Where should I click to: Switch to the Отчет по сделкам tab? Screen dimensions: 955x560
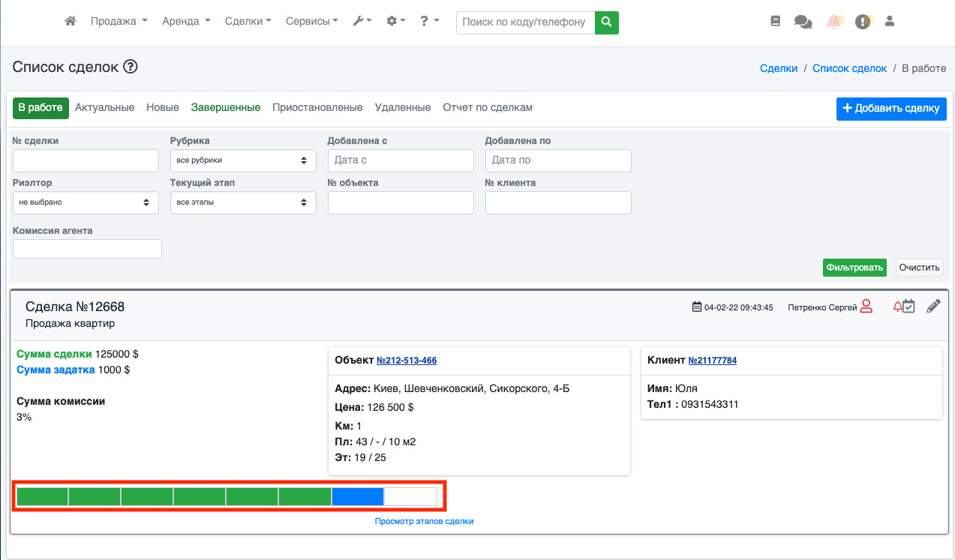(488, 108)
